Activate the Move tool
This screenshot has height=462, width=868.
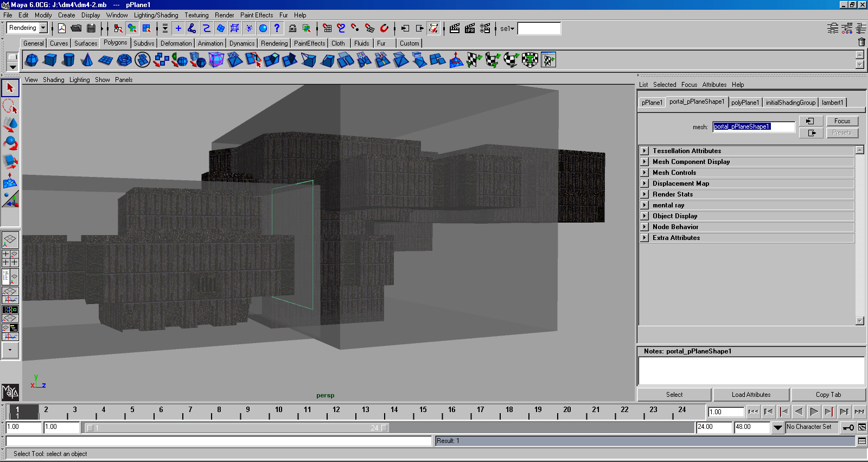10,124
